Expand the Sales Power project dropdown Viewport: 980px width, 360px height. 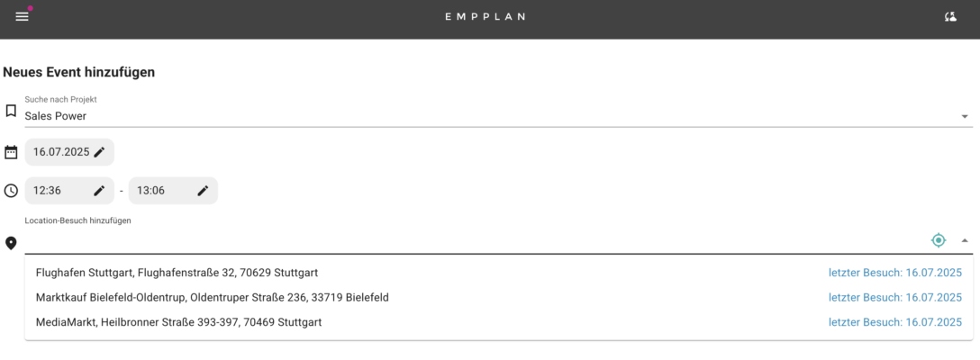pos(965,116)
